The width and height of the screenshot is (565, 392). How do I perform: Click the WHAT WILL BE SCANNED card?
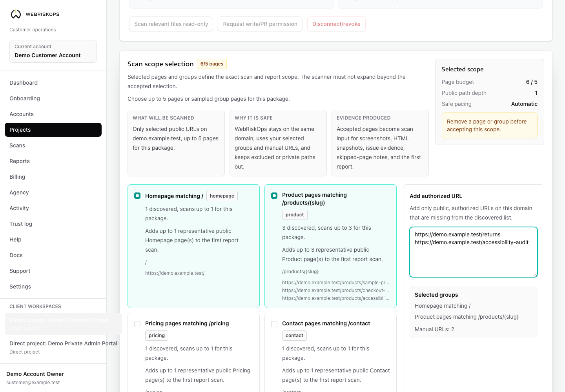pyautogui.click(x=176, y=143)
